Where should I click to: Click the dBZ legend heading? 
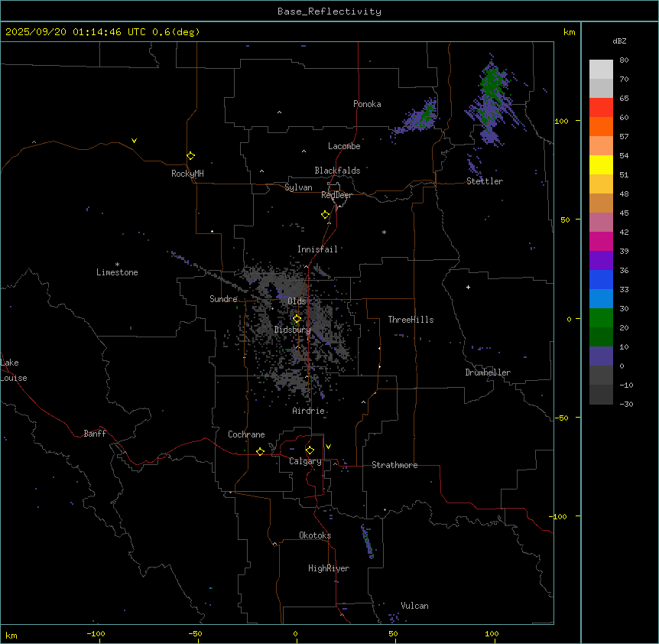pyautogui.click(x=620, y=41)
